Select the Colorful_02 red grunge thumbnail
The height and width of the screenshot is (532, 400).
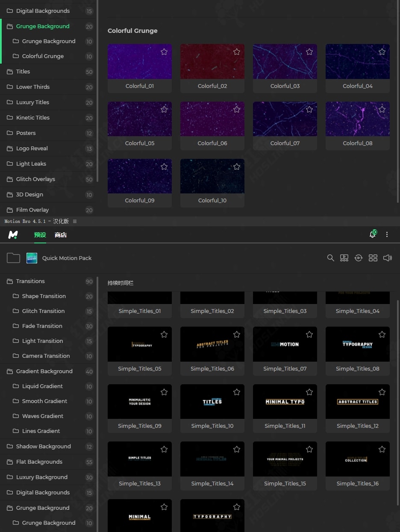pyautogui.click(x=212, y=61)
